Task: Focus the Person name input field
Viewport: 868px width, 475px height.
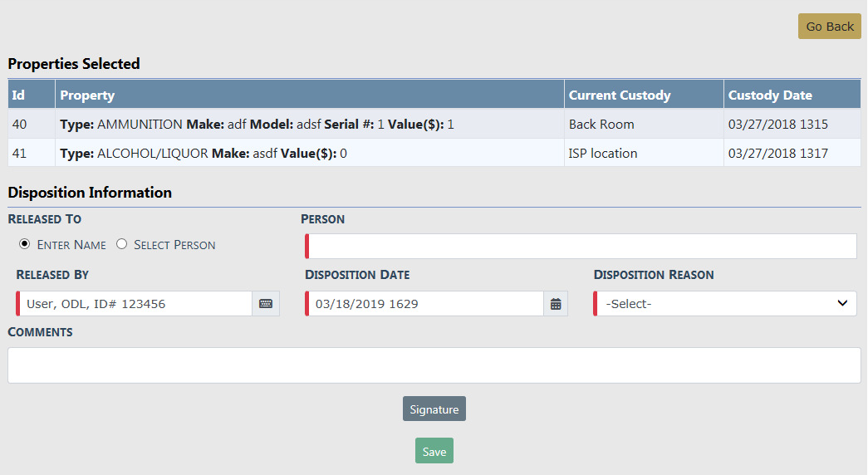Action: coord(581,247)
